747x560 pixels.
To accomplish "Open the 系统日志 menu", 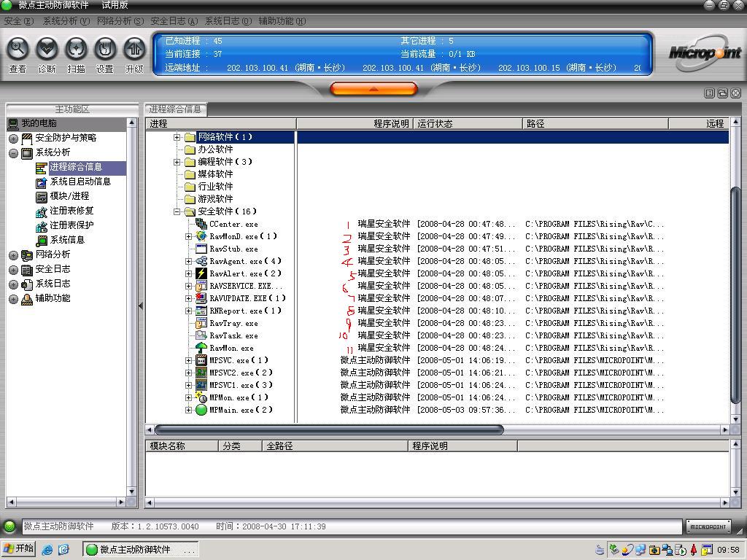I will click(x=228, y=21).
